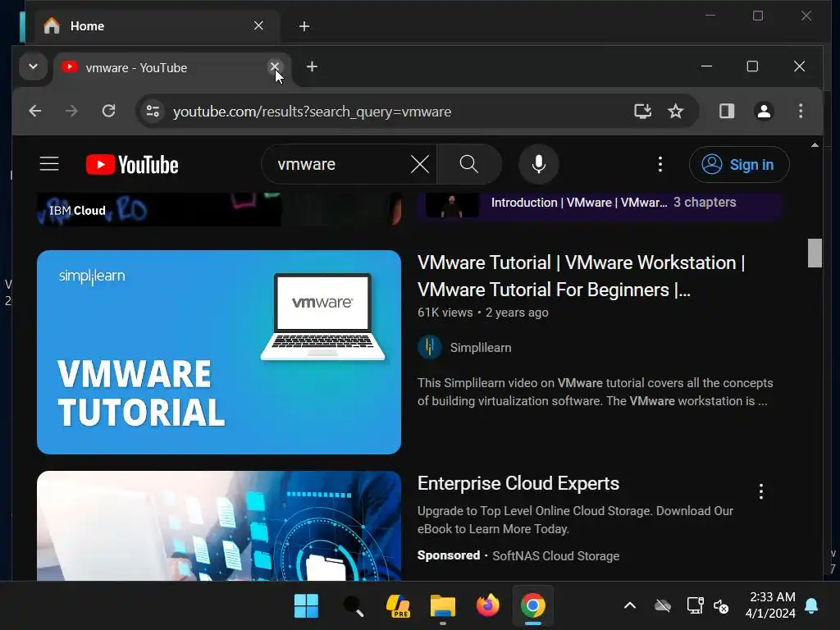840x630 pixels.
Task: Open muted volume tray icon
Action: pyautogui.click(x=720, y=606)
